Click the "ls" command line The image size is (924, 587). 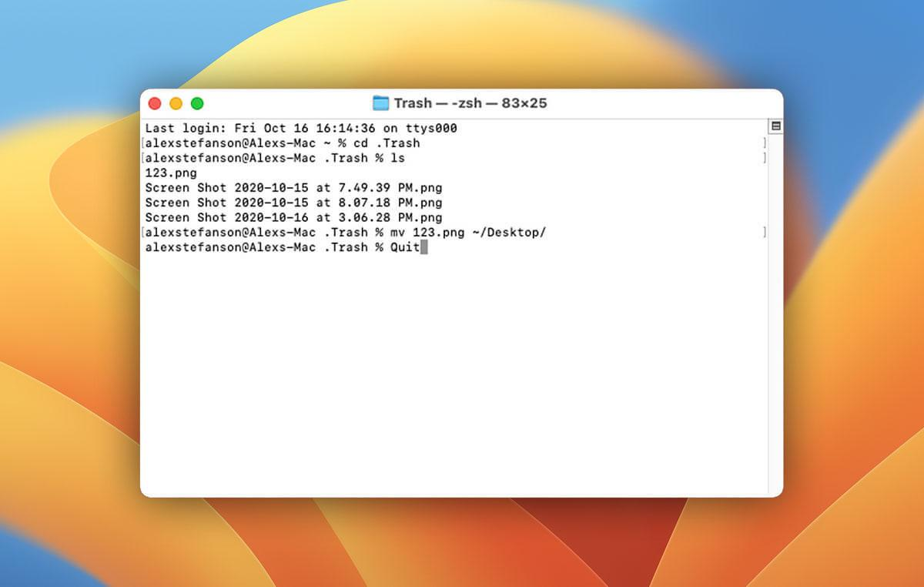coord(275,158)
